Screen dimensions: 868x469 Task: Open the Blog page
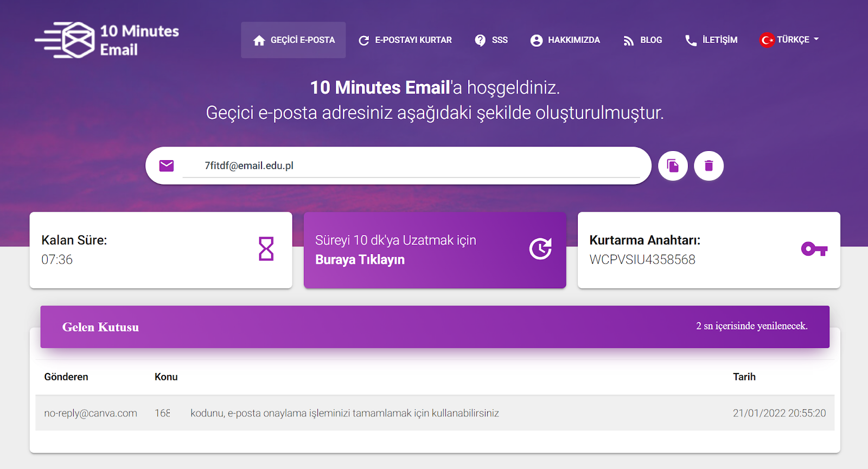point(643,40)
